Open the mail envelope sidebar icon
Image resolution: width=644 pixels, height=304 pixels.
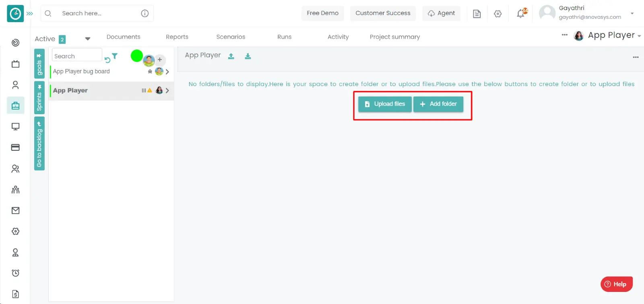pos(15,210)
